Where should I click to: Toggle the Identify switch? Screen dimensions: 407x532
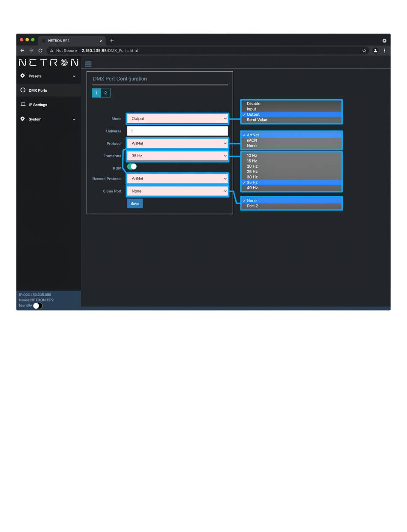click(38, 306)
